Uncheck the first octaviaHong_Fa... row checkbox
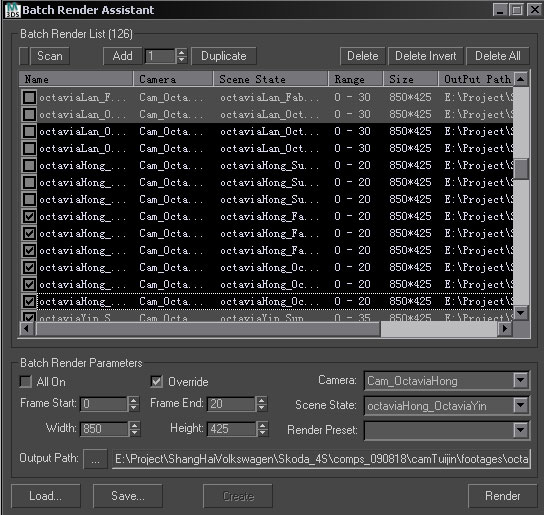The image size is (544, 515). click(29, 216)
